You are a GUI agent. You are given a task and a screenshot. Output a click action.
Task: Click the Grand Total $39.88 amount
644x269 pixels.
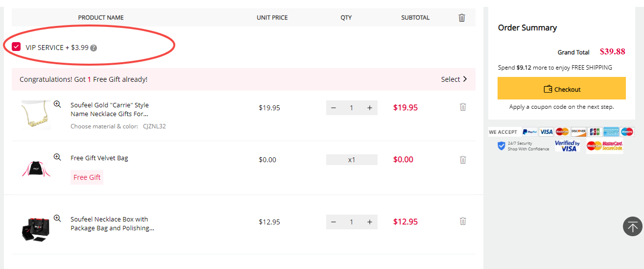(x=612, y=51)
